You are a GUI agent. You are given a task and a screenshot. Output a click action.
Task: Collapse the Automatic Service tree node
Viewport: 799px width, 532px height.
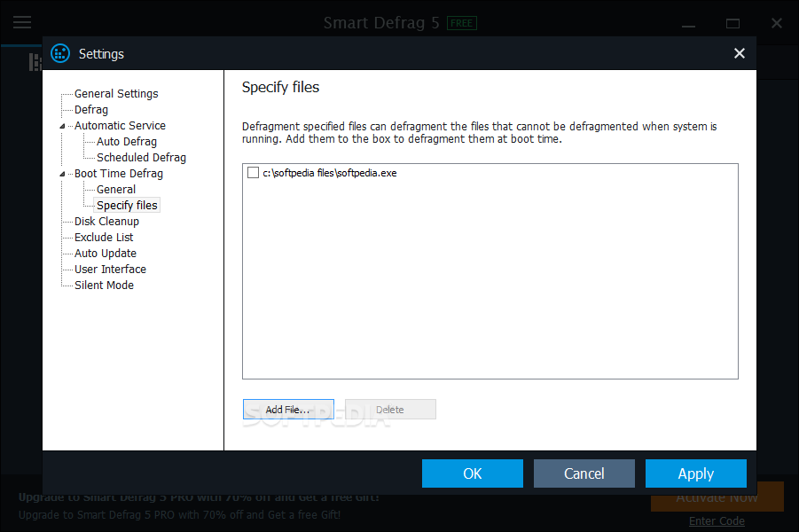coord(63,126)
